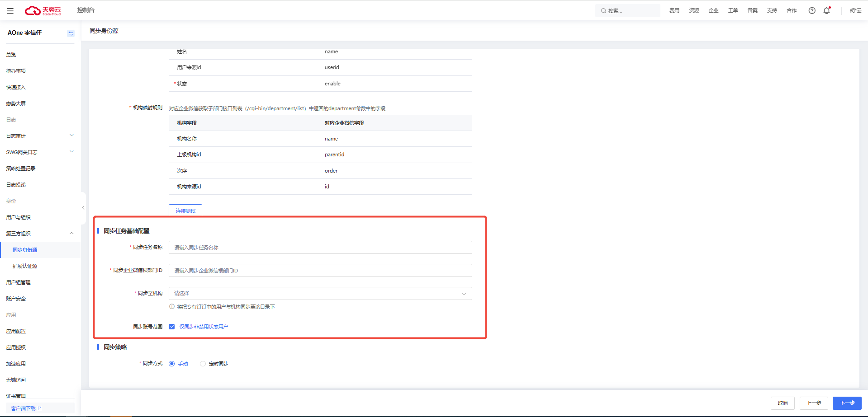868x417 pixels.
Task: Click the 连接测试 button
Action: click(x=185, y=211)
